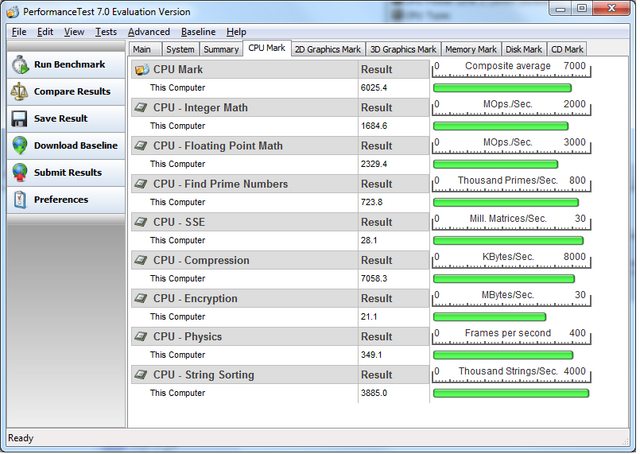Switch to the 2D Graphics Mark tab

(328, 49)
